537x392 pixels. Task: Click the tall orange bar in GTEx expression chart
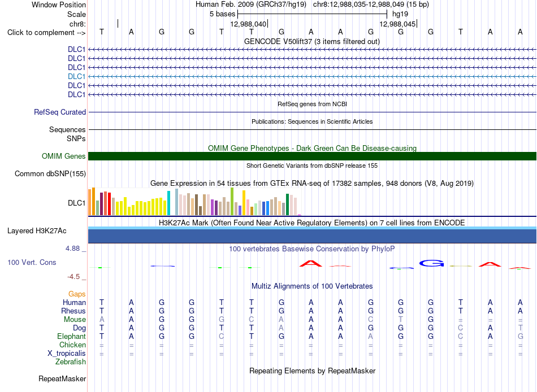coord(93,201)
